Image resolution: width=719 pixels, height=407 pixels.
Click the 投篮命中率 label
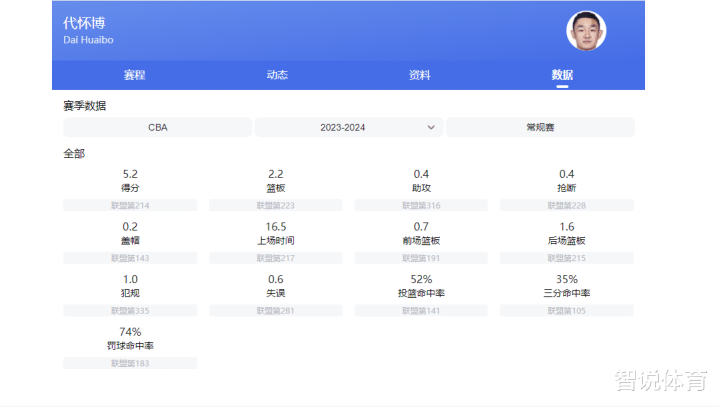click(x=421, y=293)
